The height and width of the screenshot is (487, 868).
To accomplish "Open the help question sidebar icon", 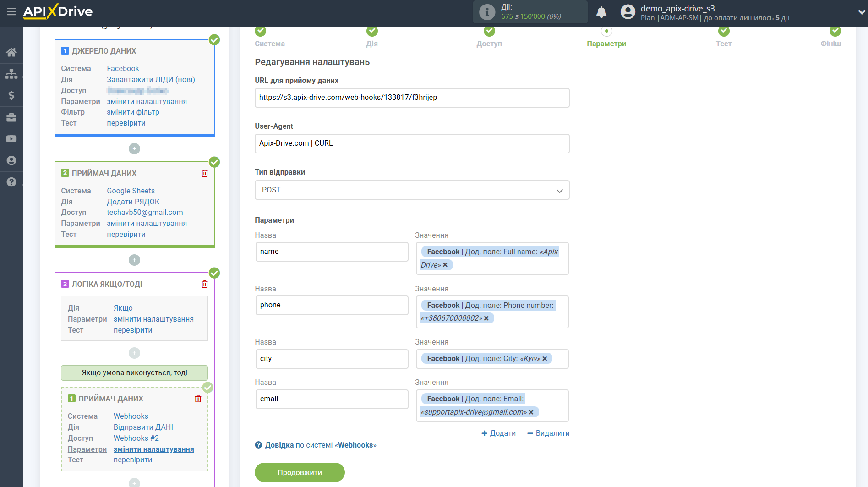I will [11, 182].
